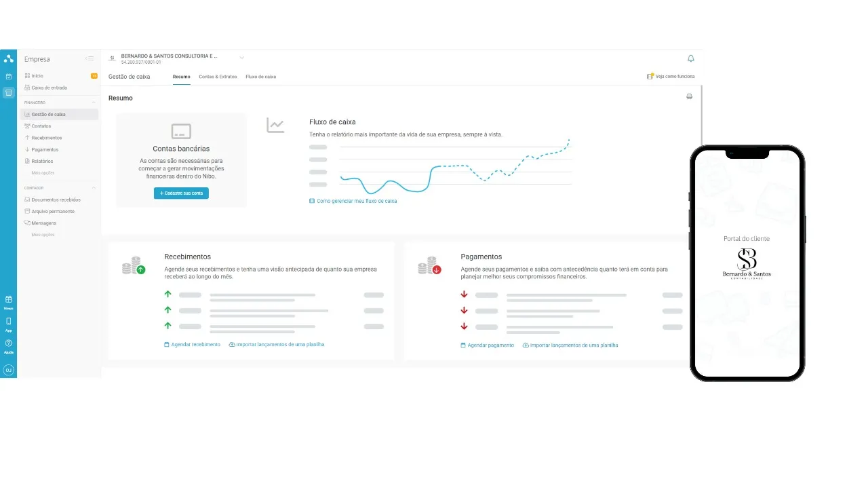Screen dimensions: 868x488
Task: Click the notification bell icon
Action: (690, 59)
